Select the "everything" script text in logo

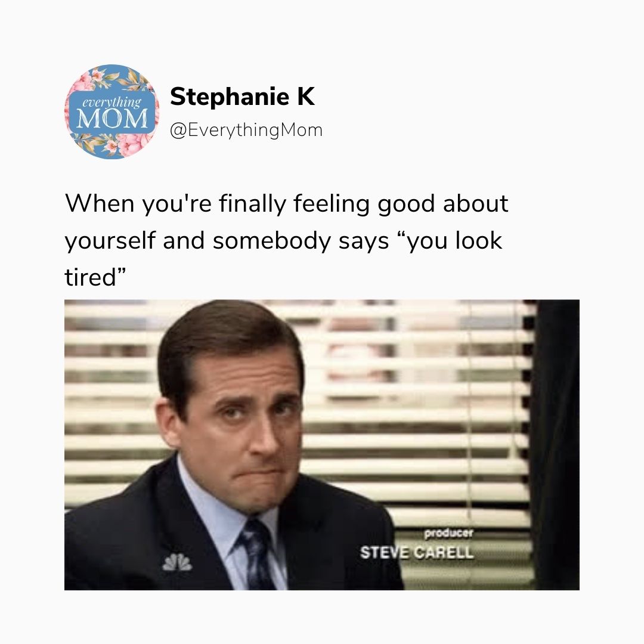(x=112, y=102)
